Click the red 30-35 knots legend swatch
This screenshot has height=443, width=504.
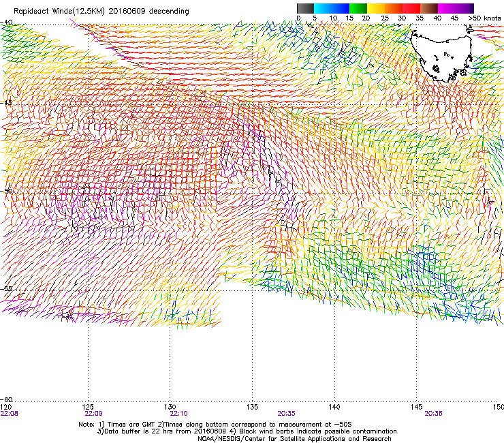(x=411, y=8)
